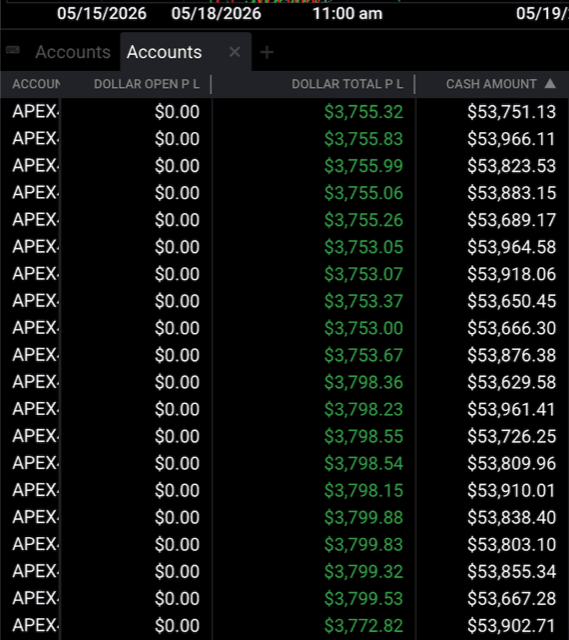
Task: Click the keyboard icon left of Accounts tabs
Action: click(13, 50)
